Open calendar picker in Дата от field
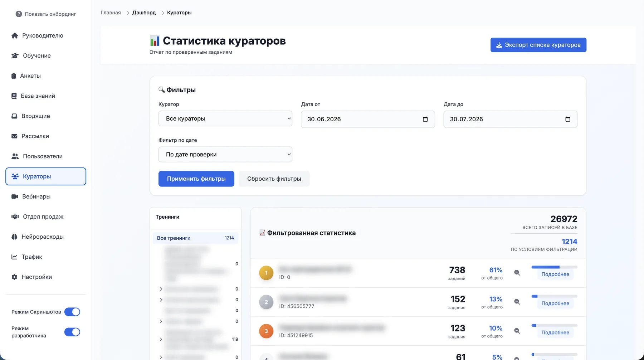Image resolution: width=644 pixels, height=360 pixels. [x=425, y=119]
